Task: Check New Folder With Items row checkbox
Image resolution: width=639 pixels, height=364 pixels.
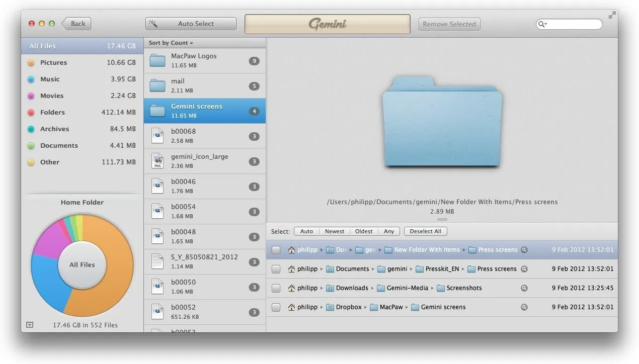Action: point(276,250)
